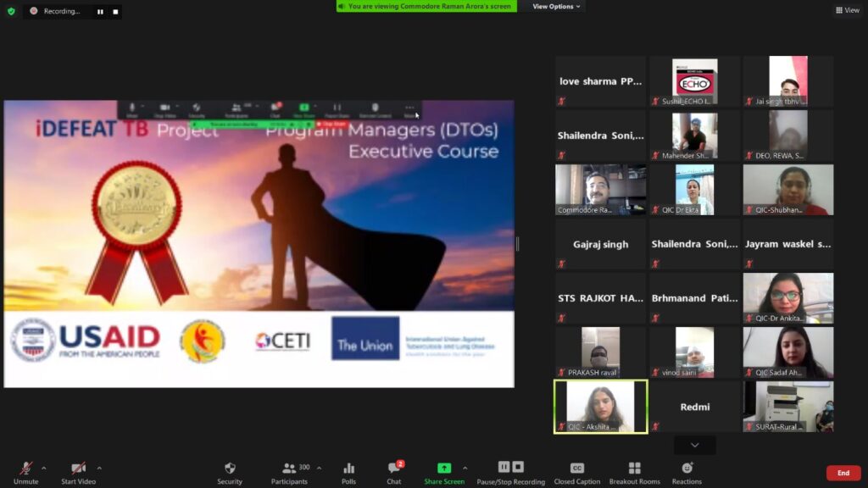Toggle Unmute microphone
The width and height of the screenshot is (868, 488).
click(25, 472)
